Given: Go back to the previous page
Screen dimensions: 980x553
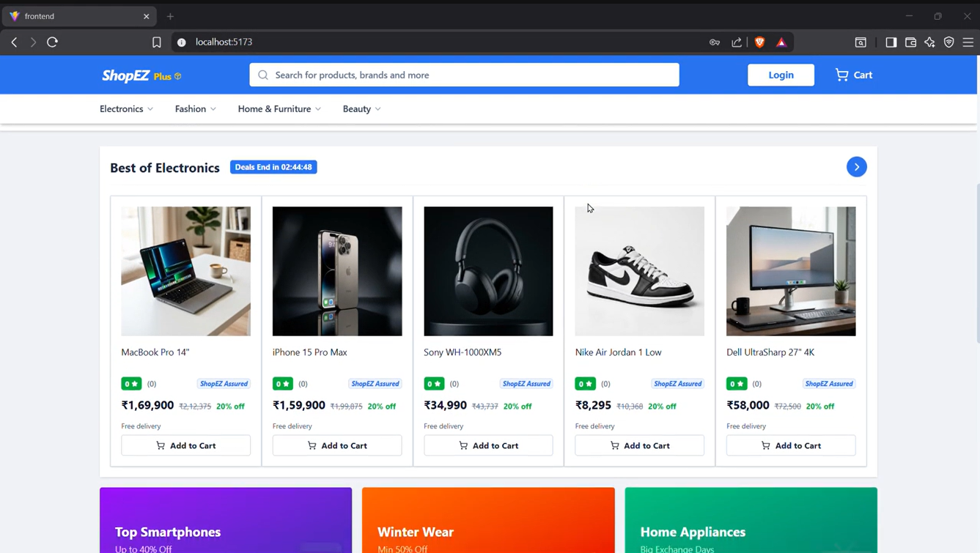Looking at the screenshot, I should coord(15,42).
